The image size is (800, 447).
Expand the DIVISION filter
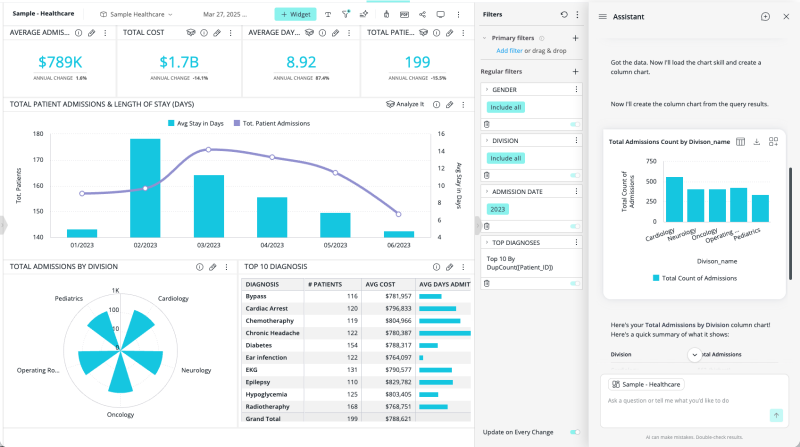pos(487,140)
